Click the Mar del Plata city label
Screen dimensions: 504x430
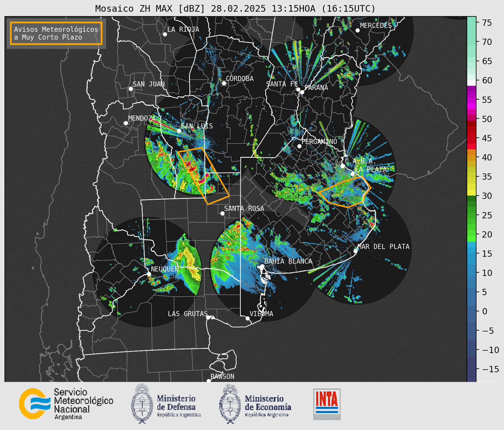pos(383,246)
